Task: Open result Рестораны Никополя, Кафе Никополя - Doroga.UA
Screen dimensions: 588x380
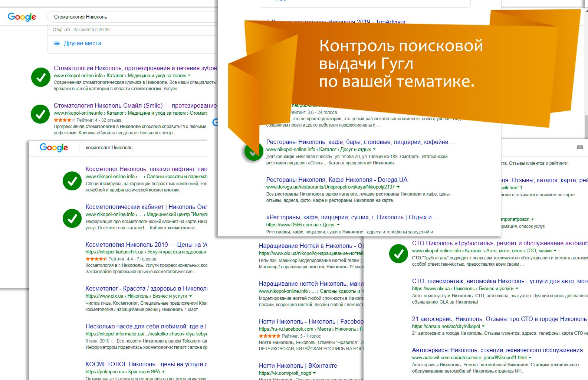Action: point(337,180)
